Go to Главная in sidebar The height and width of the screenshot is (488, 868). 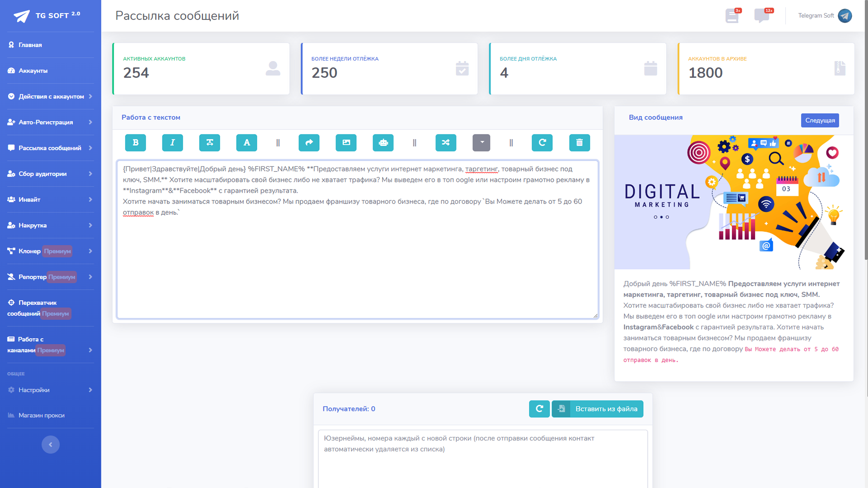(x=30, y=45)
